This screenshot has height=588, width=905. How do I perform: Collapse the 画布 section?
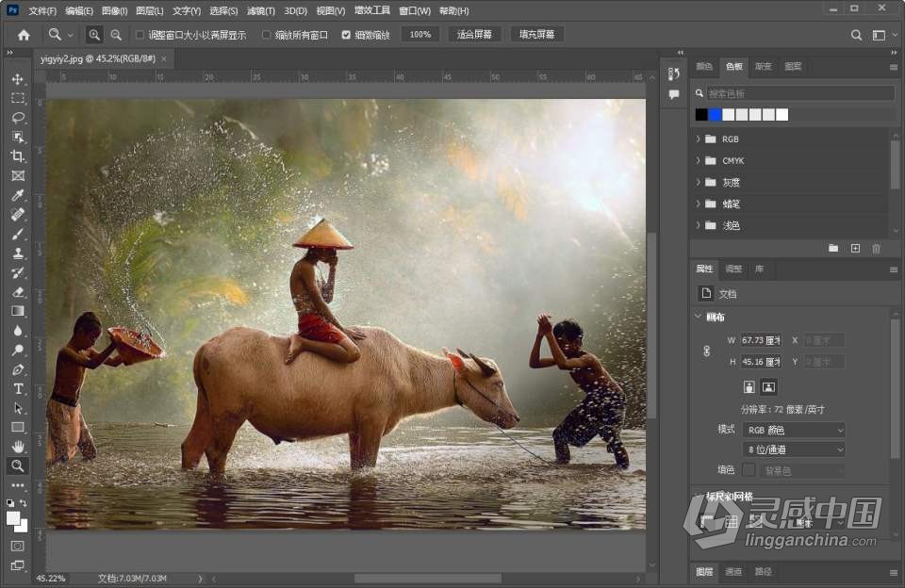(x=698, y=317)
